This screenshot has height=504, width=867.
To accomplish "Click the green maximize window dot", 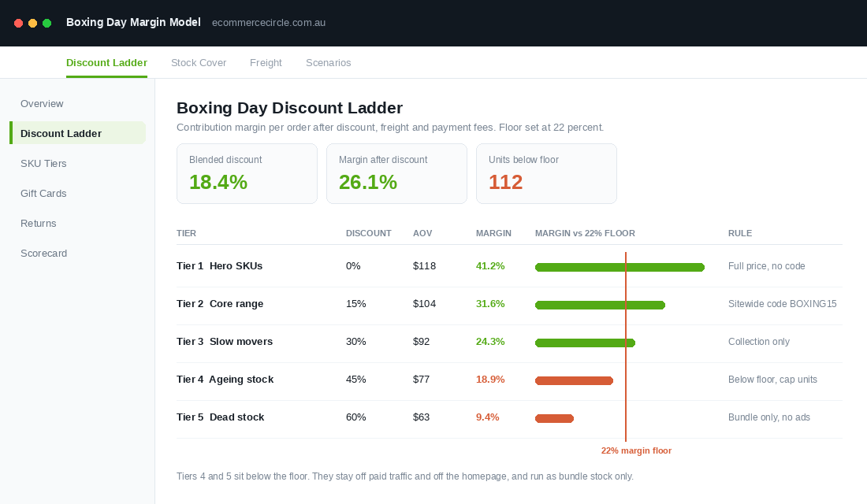I will (47, 23).
